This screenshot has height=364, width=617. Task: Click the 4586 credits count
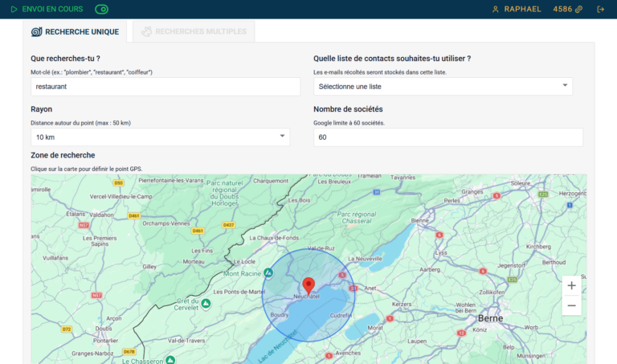[562, 9]
